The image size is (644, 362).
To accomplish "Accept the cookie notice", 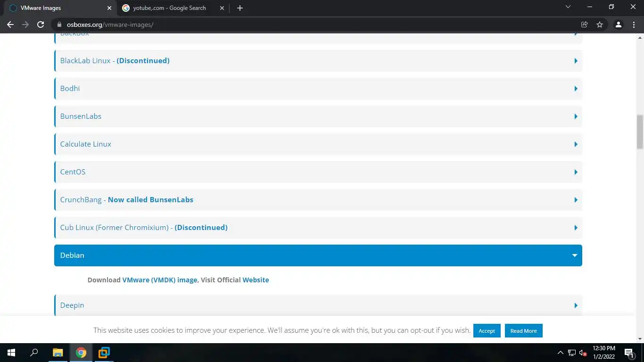I will [x=487, y=331].
